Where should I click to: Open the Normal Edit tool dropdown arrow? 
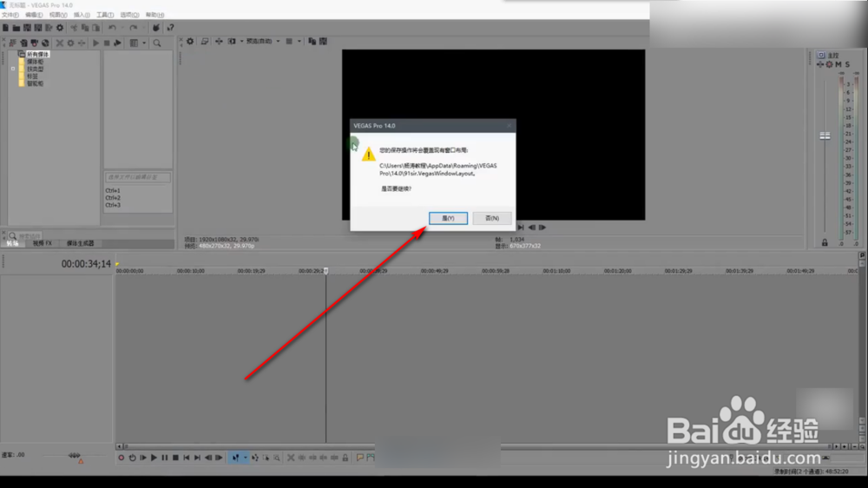pos(246,458)
